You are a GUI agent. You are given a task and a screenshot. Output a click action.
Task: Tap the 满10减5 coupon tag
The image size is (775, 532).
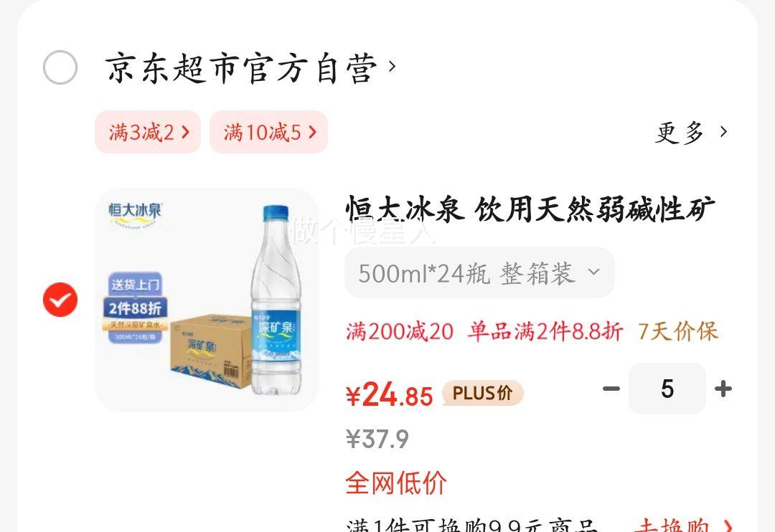point(268,132)
